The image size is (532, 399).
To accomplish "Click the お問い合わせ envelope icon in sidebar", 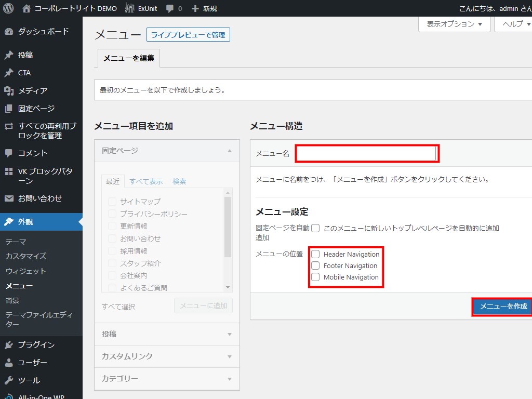I will tap(9, 198).
